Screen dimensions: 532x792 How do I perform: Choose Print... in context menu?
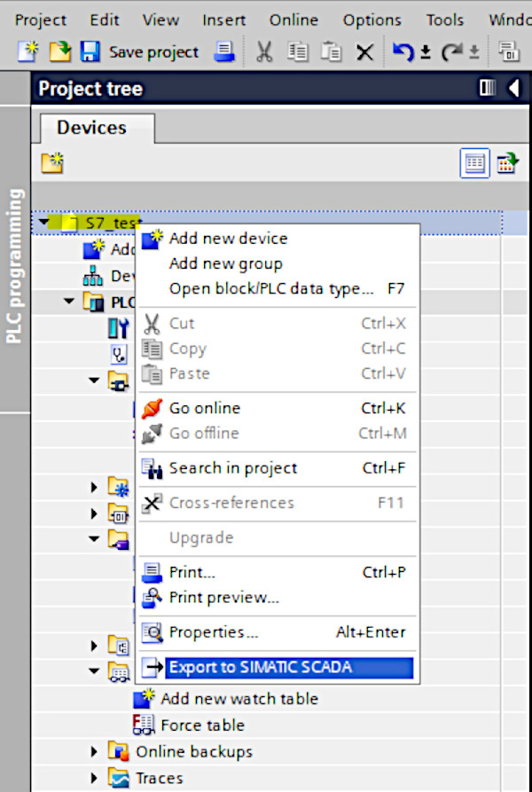tap(278, 572)
